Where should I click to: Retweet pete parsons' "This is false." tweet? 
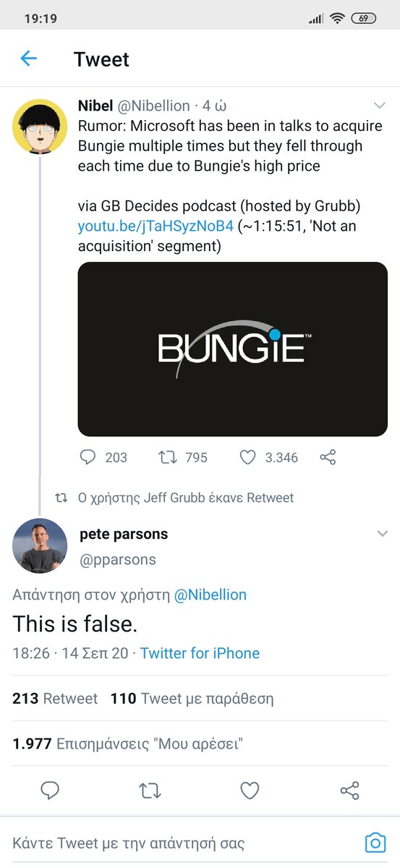coord(150,791)
